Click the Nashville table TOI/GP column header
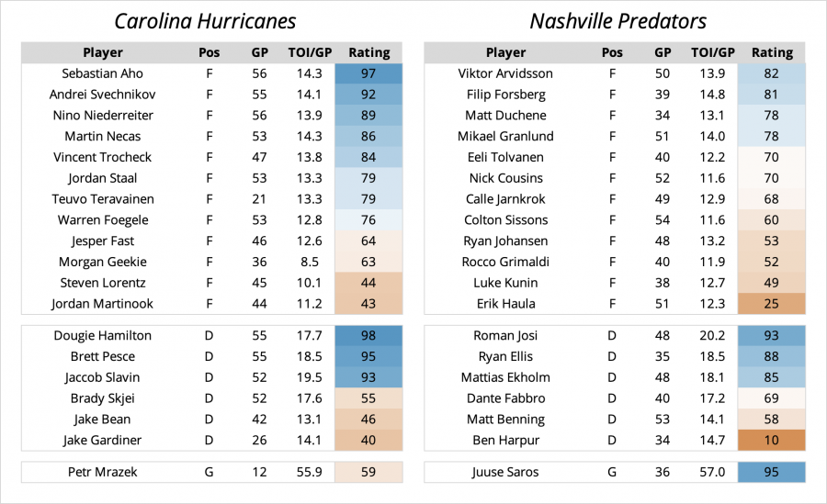Image resolution: width=827 pixels, height=504 pixels. [x=712, y=52]
